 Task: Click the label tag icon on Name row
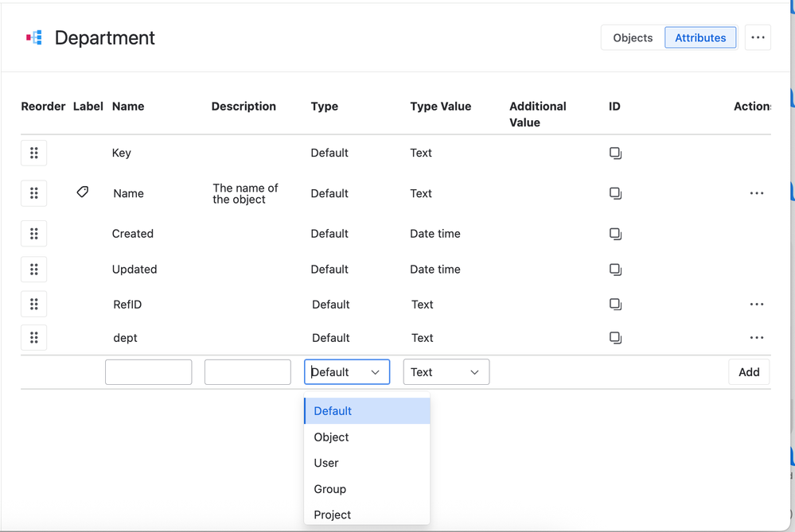coord(83,192)
